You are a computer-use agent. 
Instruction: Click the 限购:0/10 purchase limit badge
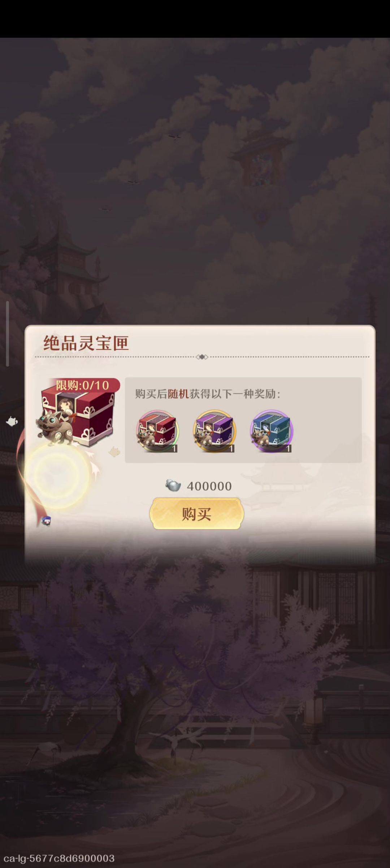point(83,385)
